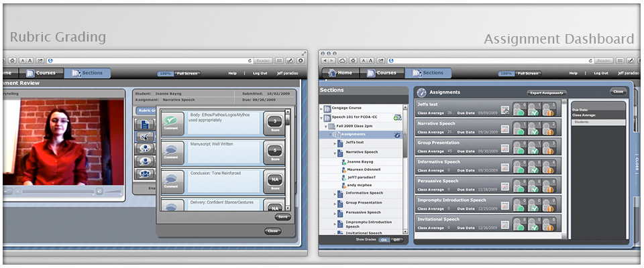Open calendar icon for Informative Speech assignment
Image resolution: width=644 pixels, height=268 pixels.
[x=504, y=167]
